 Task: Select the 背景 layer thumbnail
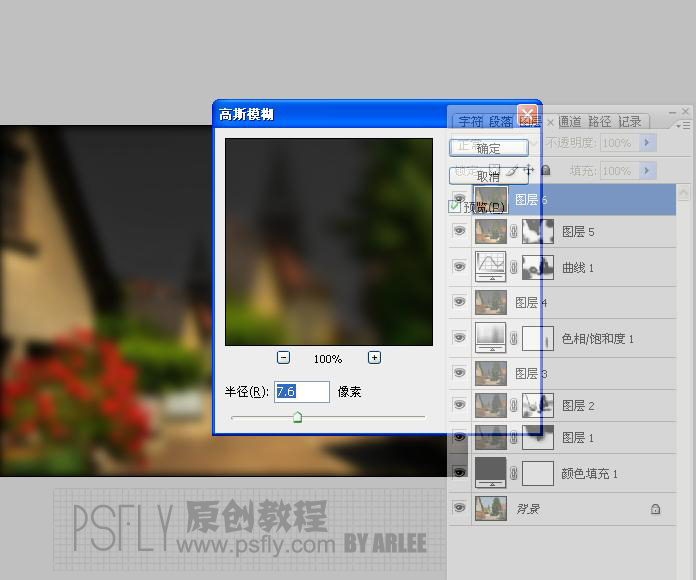(490, 508)
